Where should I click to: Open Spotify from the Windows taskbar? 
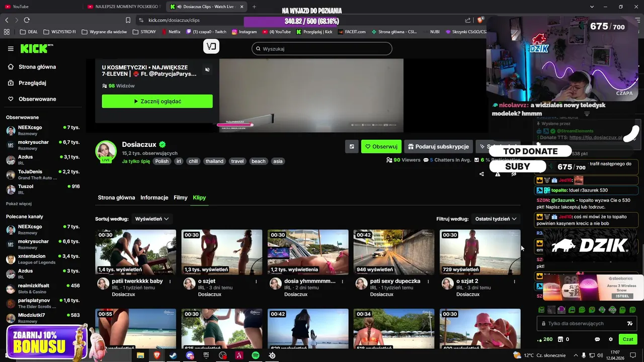pyautogui.click(x=256, y=355)
